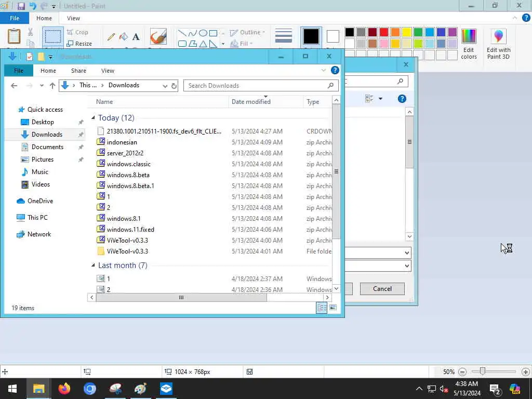Select Color 1 black swatch box
532x399 pixels.
pyautogui.click(x=311, y=37)
